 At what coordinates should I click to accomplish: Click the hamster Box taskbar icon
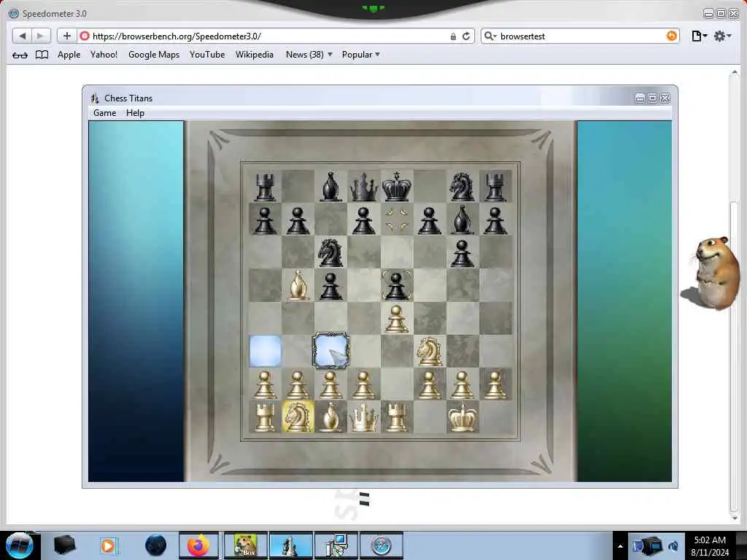coord(245,545)
